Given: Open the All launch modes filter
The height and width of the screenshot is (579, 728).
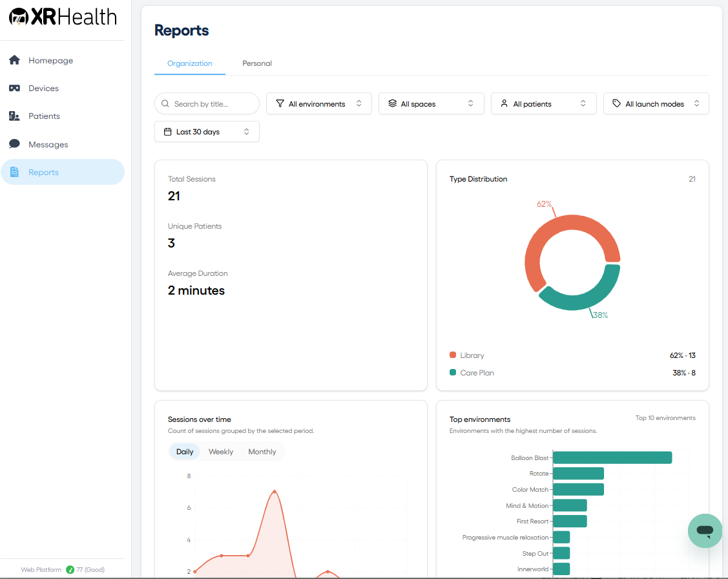Looking at the screenshot, I should pyautogui.click(x=656, y=103).
